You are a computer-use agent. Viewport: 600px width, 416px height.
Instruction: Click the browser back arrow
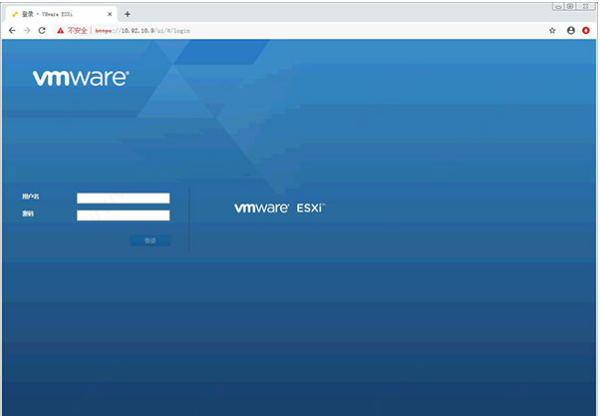pos(11,31)
